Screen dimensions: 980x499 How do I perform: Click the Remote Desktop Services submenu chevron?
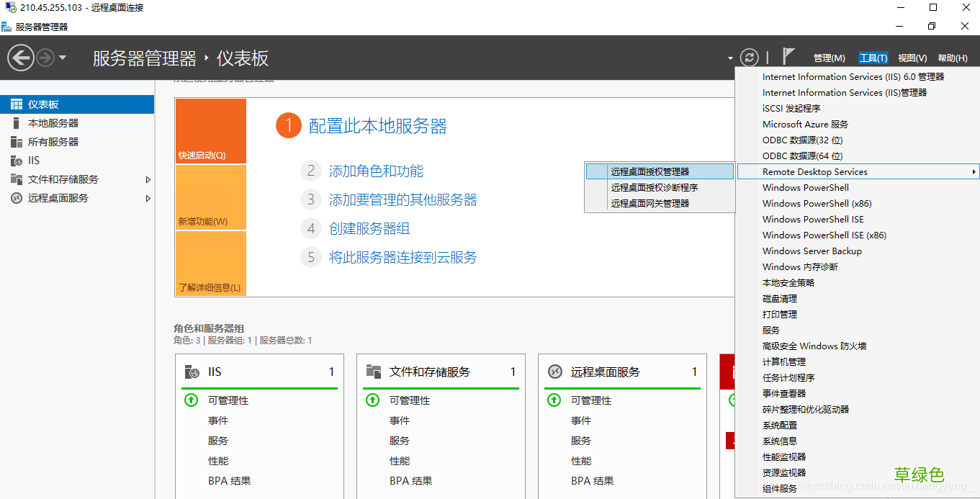pyautogui.click(x=974, y=171)
